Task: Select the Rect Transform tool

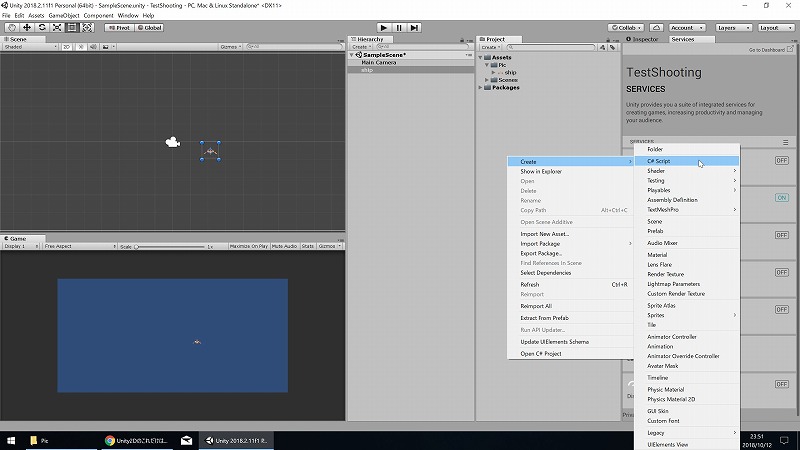Action: [x=72, y=28]
